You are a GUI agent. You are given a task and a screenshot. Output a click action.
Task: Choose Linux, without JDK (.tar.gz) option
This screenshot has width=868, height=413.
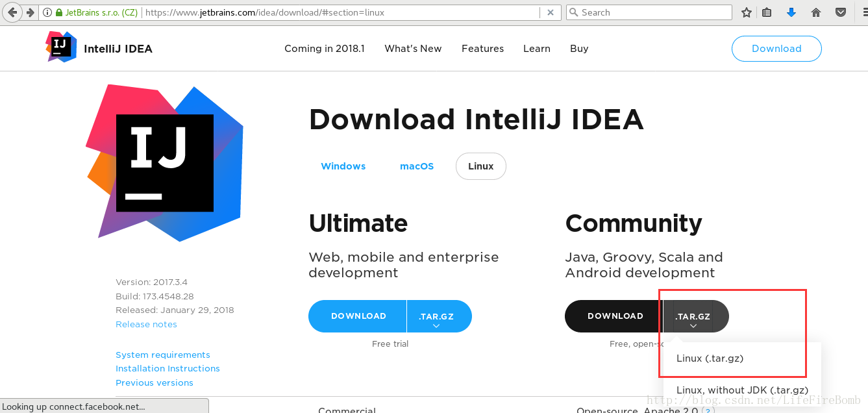[742, 390]
